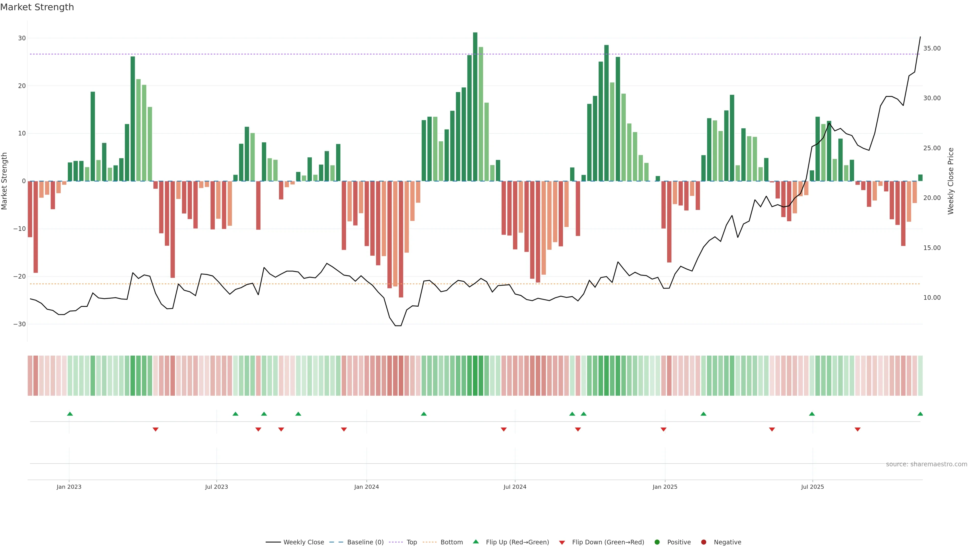The height and width of the screenshot is (551, 980).
Task: Click Flip Down red triangle legend icon
Action: click(562, 543)
